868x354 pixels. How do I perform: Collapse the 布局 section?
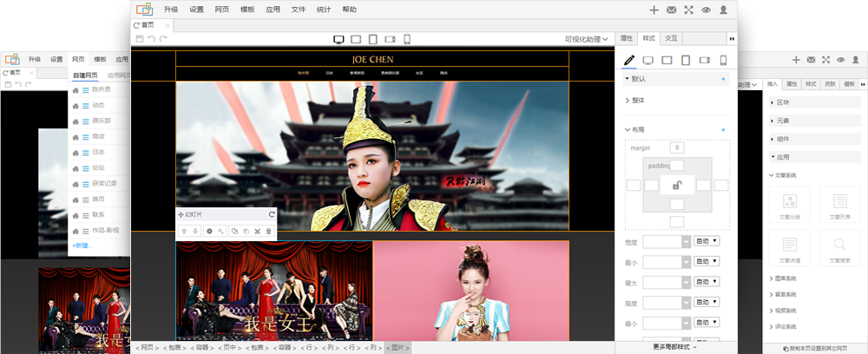point(637,129)
